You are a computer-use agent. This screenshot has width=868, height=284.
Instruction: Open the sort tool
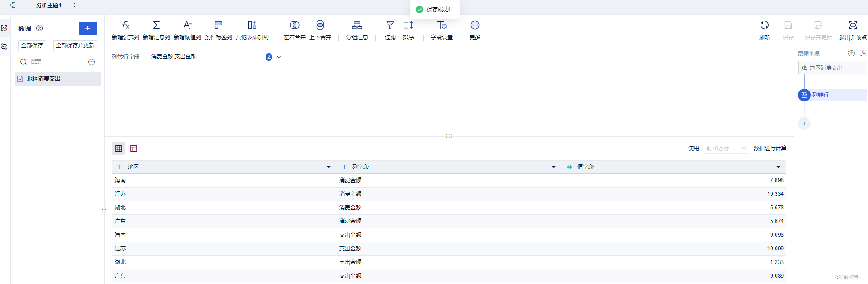click(408, 30)
